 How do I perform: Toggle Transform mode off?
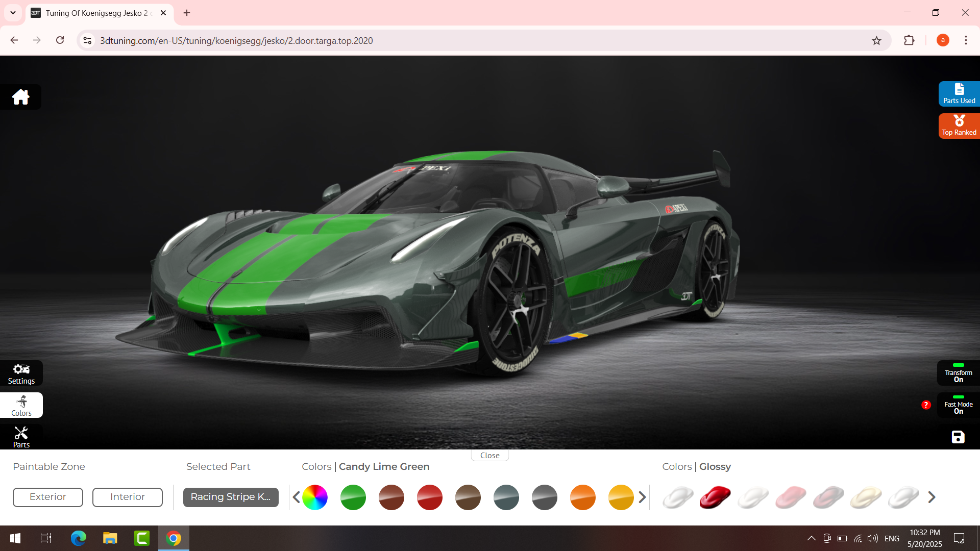[959, 373]
